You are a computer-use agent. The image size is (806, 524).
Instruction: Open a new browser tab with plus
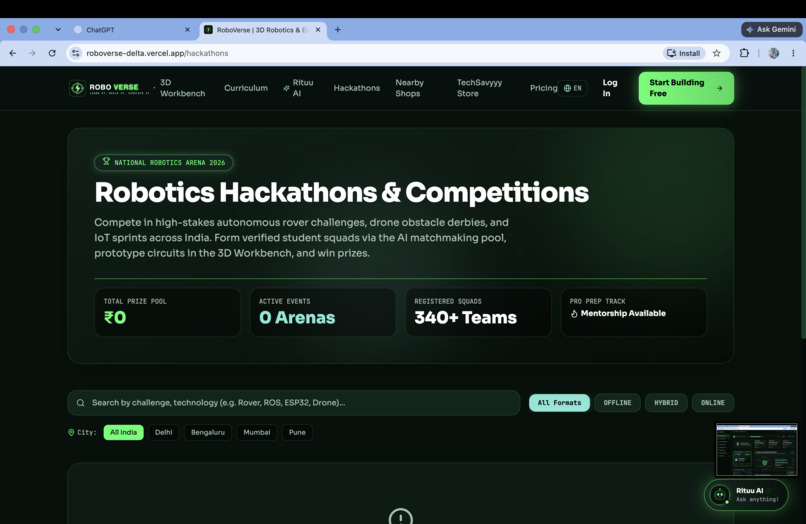click(338, 30)
